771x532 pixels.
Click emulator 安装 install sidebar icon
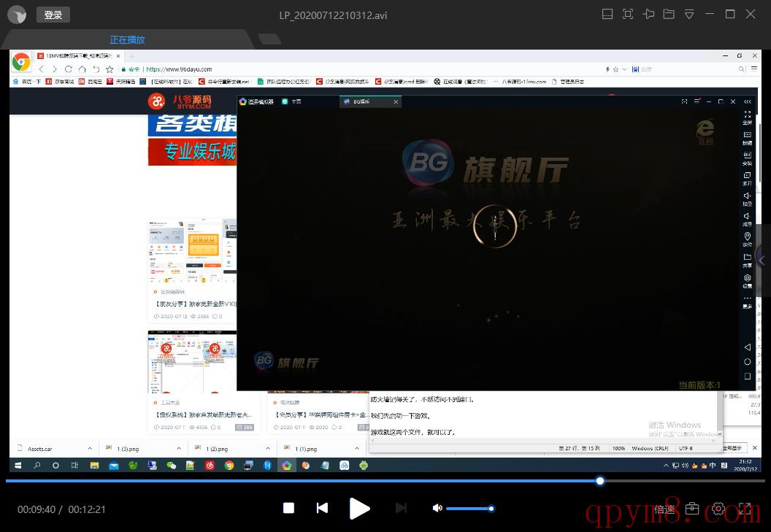coord(748,158)
